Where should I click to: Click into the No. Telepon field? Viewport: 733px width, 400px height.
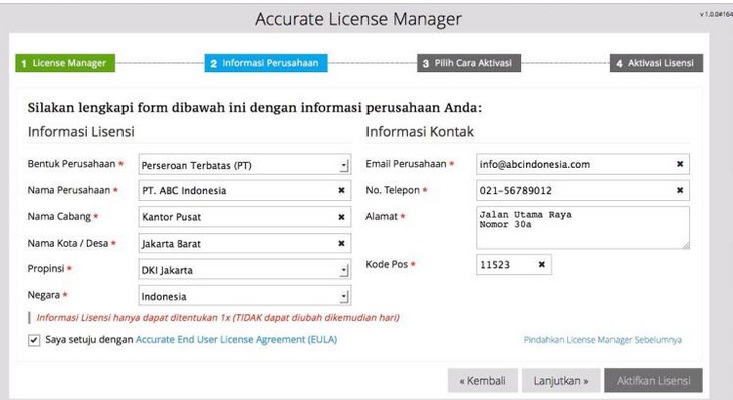pyautogui.click(x=582, y=190)
